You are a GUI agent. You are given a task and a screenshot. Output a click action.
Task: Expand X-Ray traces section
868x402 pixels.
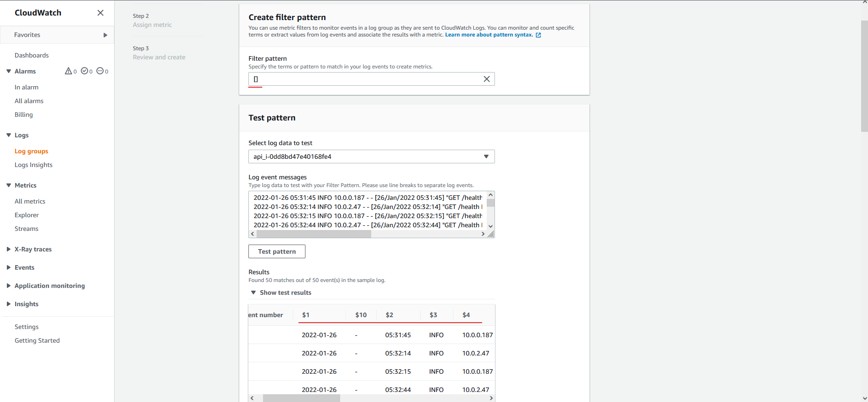pyautogui.click(x=9, y=249)
